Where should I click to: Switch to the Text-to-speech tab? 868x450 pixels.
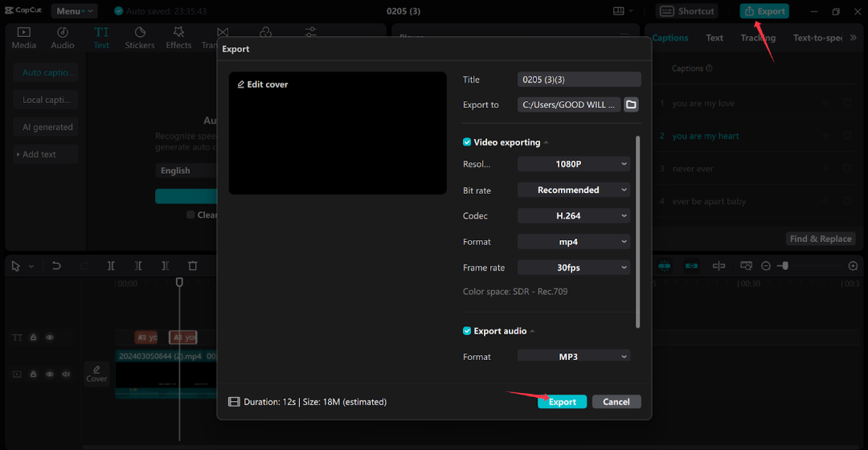[x=817, y=38]
